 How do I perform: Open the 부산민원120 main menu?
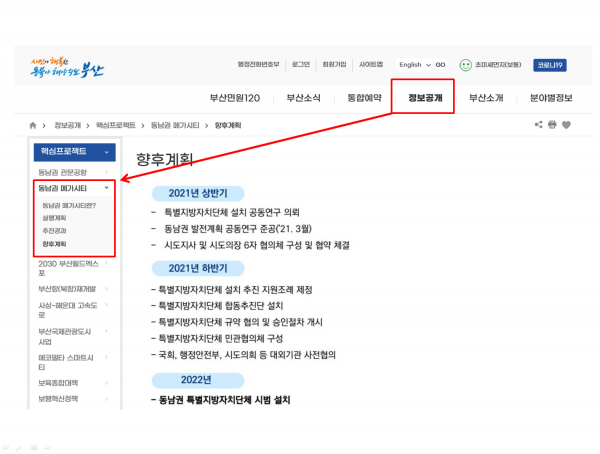(x=234, y=98)
